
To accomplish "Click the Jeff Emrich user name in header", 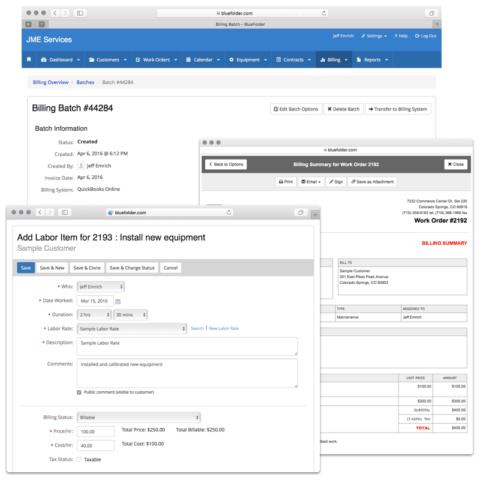I will tap(343, 36).
